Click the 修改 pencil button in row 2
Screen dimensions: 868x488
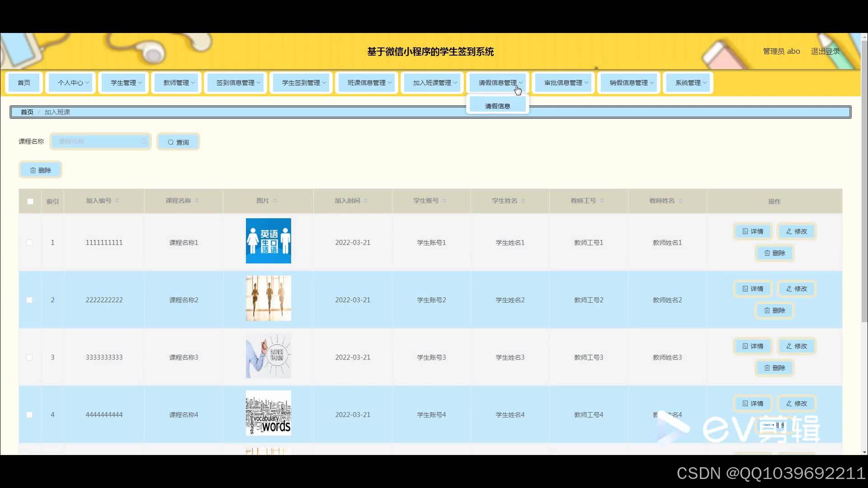[x=797, y=289]
